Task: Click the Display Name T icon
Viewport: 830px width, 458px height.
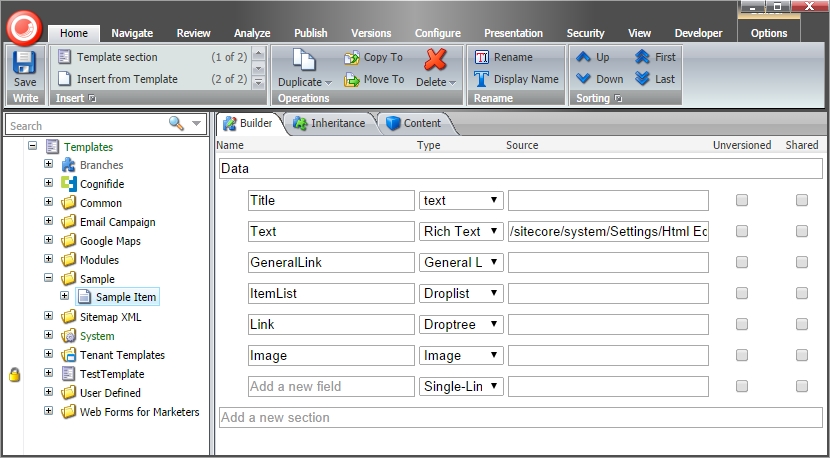Action: 482,79
